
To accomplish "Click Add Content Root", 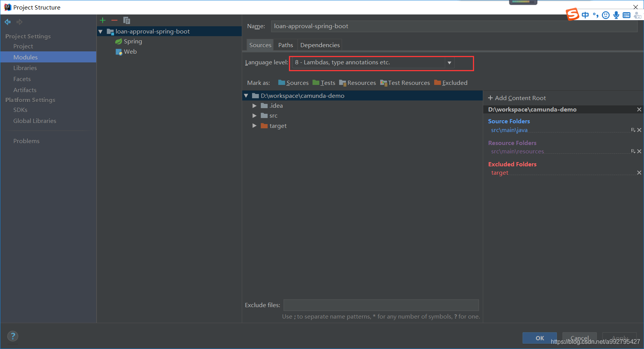I will tap(517, 98).
